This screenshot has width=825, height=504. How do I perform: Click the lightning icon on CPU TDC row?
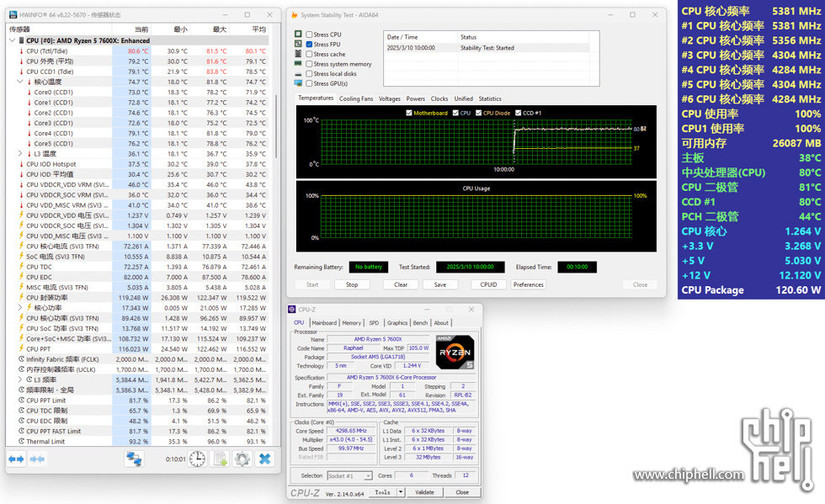click(x=22, y=267)
